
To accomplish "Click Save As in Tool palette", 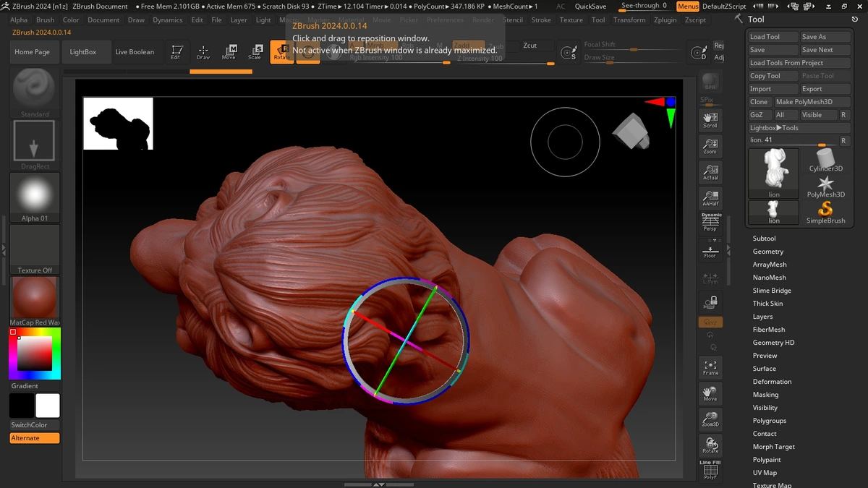I will click(x=825, y=37).
